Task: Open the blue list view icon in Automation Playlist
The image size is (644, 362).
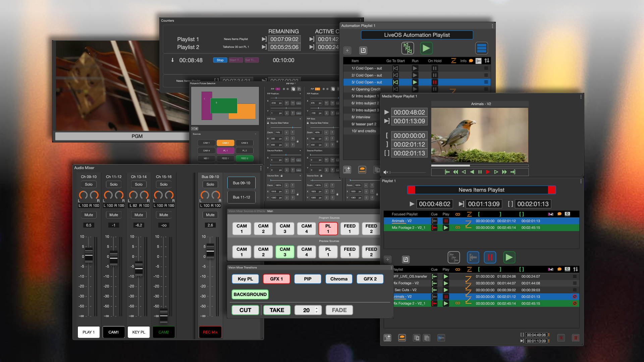Action: (481, 48)
